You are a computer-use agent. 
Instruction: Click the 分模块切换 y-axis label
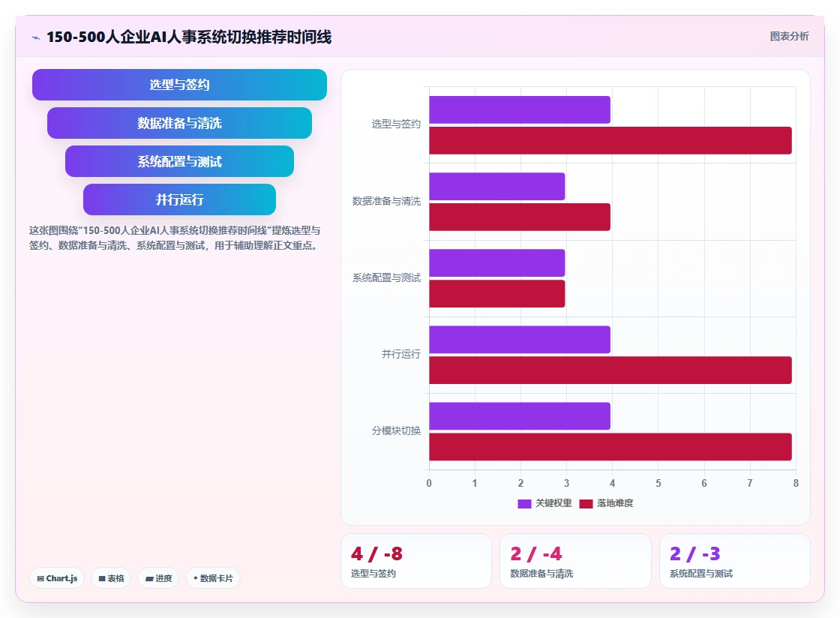(397, 431)
